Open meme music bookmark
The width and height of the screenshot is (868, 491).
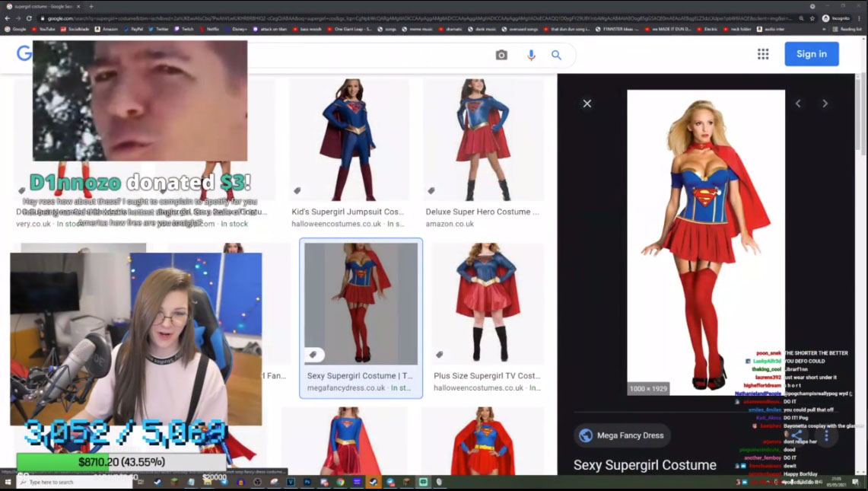[418, 29]
